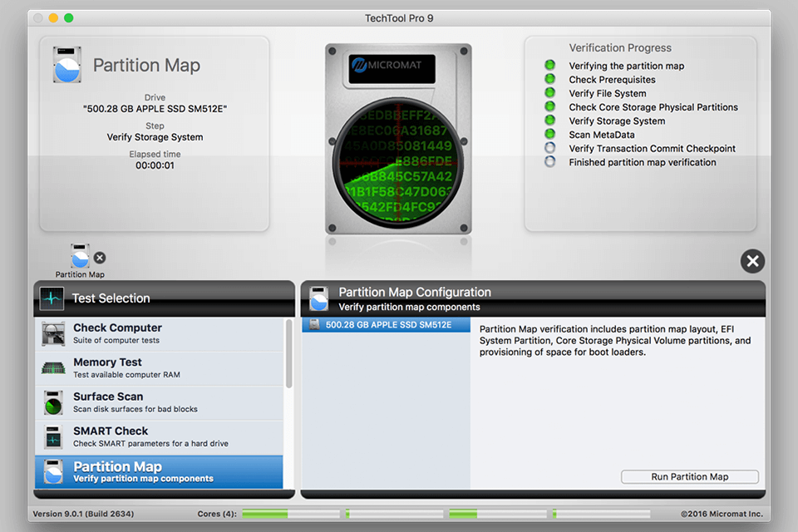
Task: Click the Version 9.0.1 (Build 2634) text
Action: click(83, 514)
